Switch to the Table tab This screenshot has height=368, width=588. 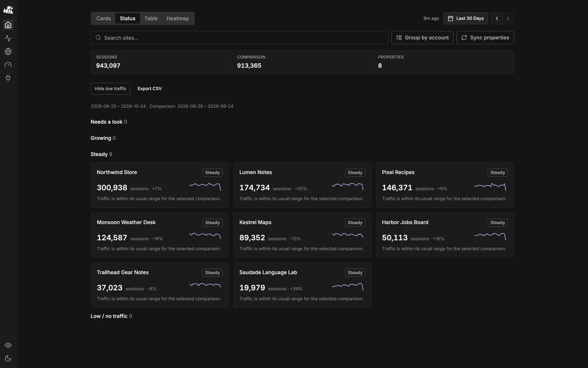[151, 18]
